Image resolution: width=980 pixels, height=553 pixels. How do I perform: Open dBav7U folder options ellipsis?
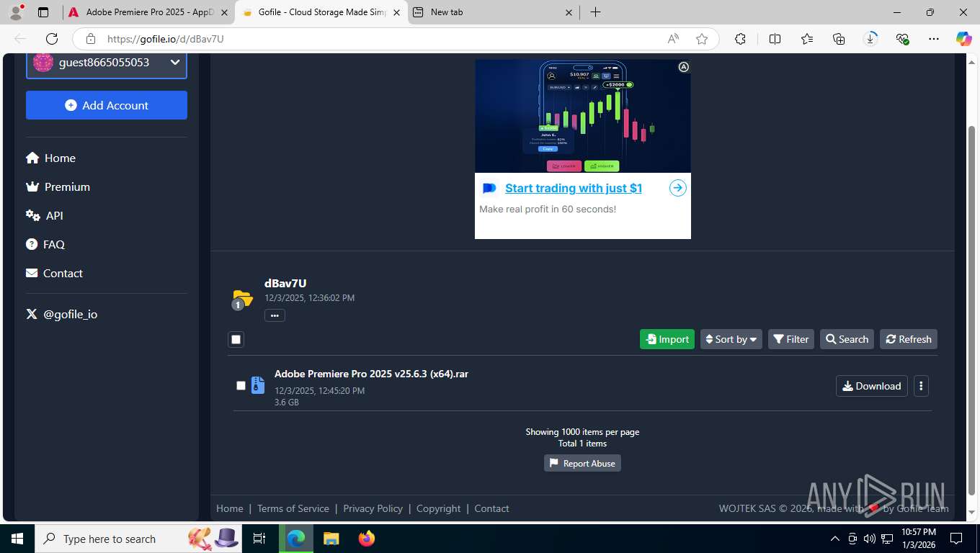tap(275, 315)
